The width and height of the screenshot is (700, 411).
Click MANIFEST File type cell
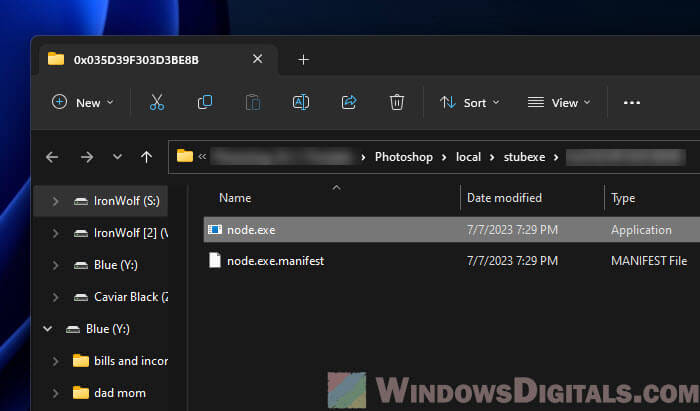[649, 261]
